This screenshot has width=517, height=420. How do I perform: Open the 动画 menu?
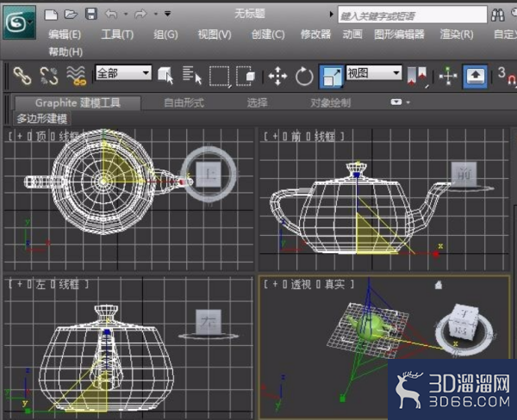point(352,34)
